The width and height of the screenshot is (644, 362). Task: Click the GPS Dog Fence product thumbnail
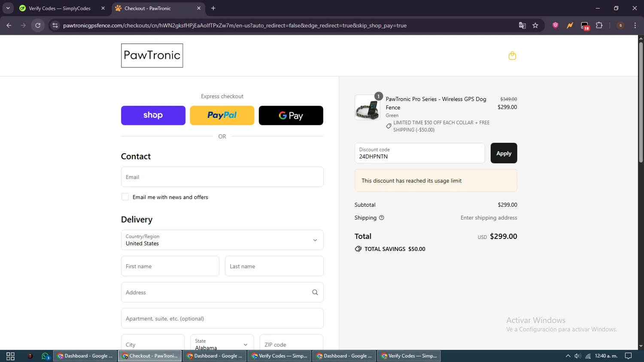coord(368,107)
